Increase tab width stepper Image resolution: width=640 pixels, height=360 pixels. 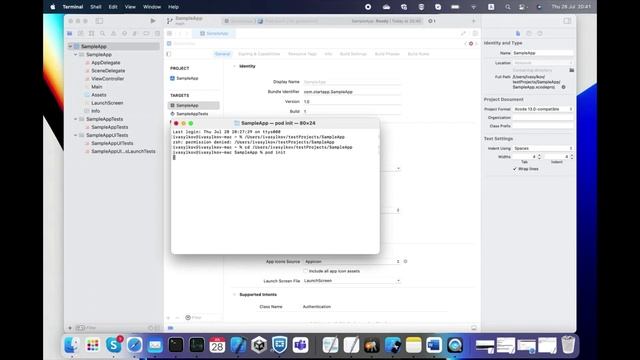point(539,155)
